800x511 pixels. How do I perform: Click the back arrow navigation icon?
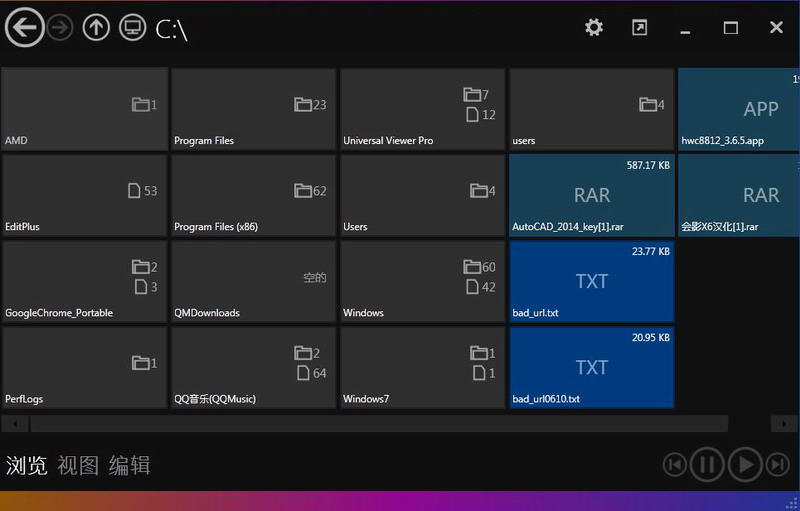[x=24, y=28]
